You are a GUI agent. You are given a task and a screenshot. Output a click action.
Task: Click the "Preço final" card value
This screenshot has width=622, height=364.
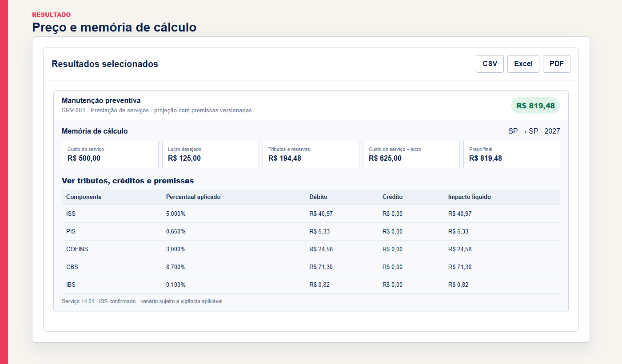click(x=486, y=158)
